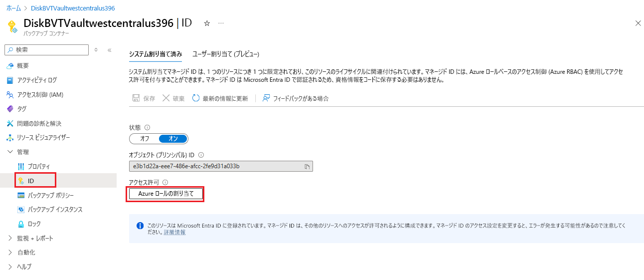
Task: Open the ホーム breadcrumb link
Action: click(x=13, y=8)
